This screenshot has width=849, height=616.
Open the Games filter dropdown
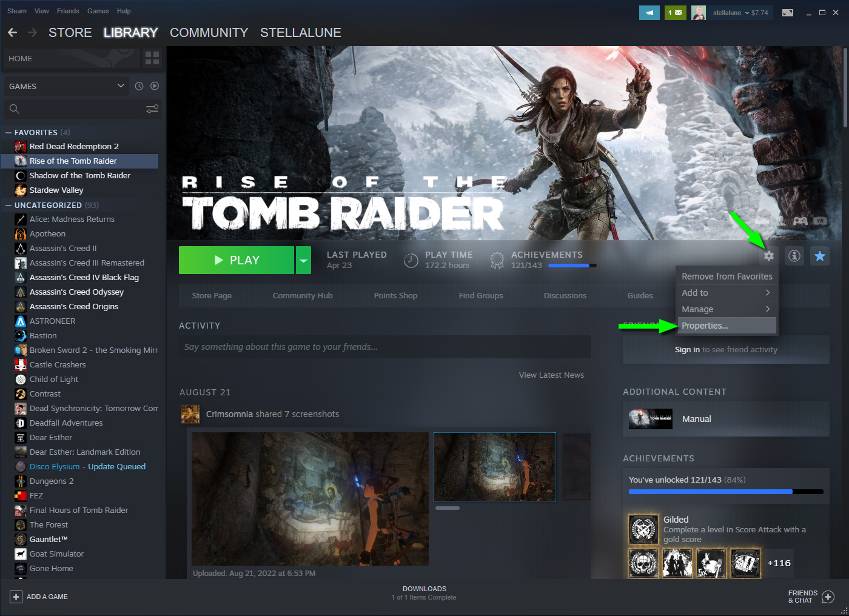(x=65, y=86)
